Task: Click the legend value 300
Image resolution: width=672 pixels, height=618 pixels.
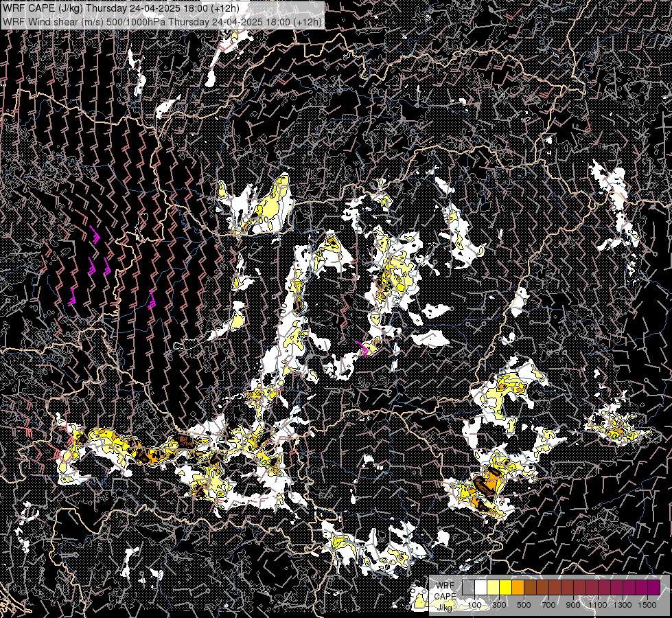Action: [499, 605]
